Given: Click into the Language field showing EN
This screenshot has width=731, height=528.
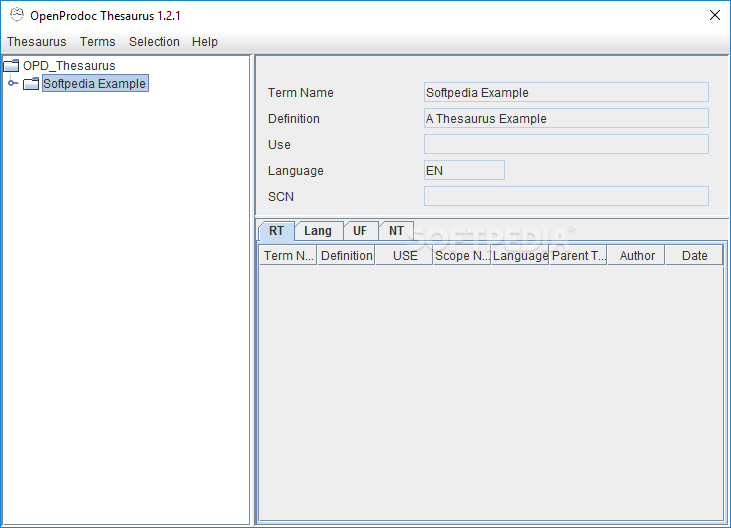Looking at the screenshot, I should click(x=464, y=170).
